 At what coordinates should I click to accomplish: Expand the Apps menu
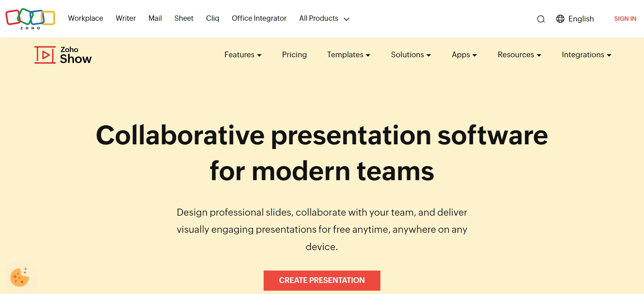click(464, 55)
